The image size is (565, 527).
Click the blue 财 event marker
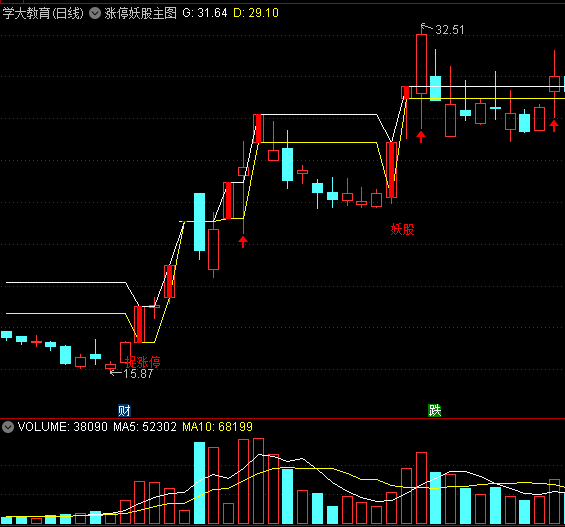tap(124, 410)
